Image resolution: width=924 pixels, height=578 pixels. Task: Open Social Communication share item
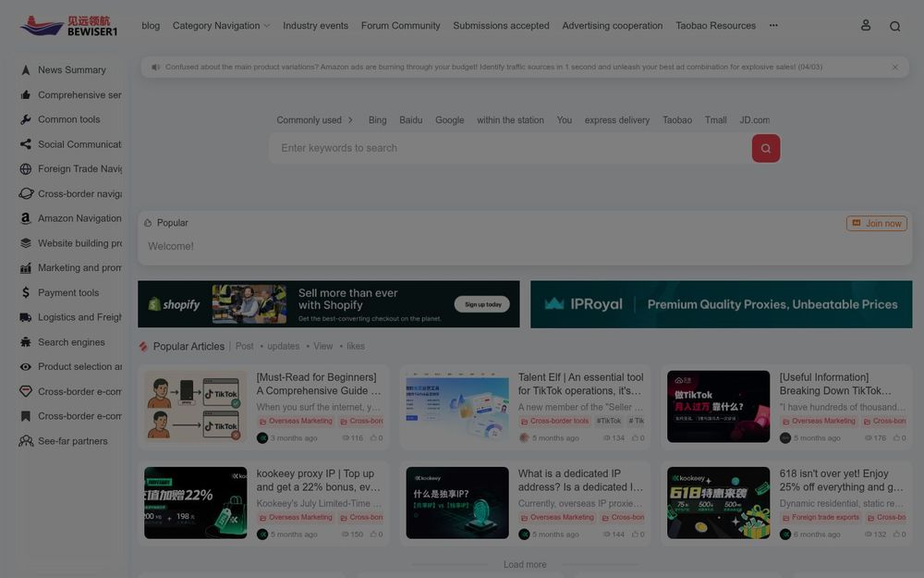[x=70, y=144]
